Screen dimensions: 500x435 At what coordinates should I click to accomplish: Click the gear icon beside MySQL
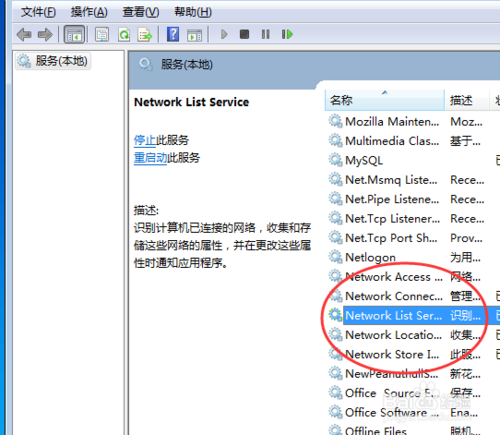[x=335, y=160]
